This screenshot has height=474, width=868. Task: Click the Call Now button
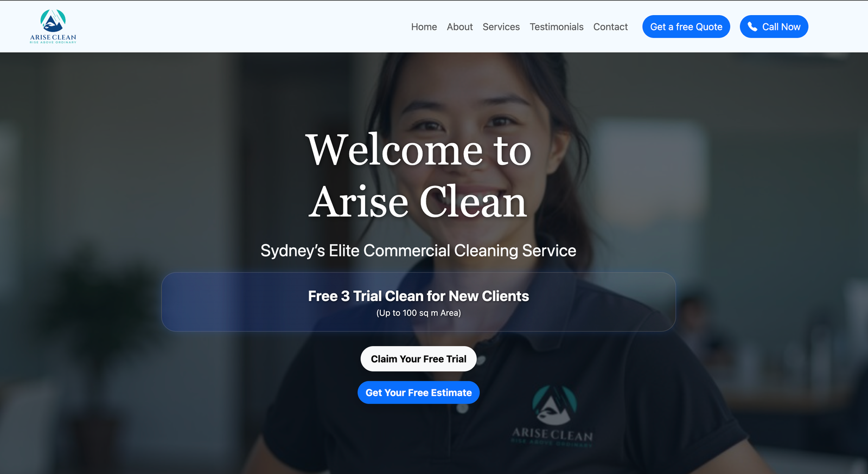coord(774,27)
